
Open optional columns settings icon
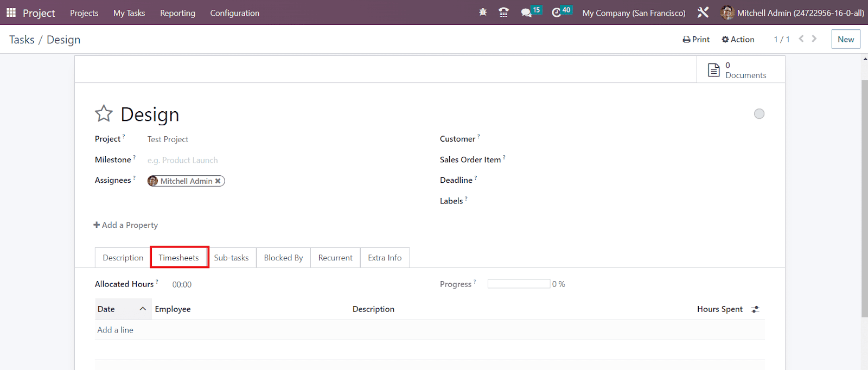pos(755,309)
